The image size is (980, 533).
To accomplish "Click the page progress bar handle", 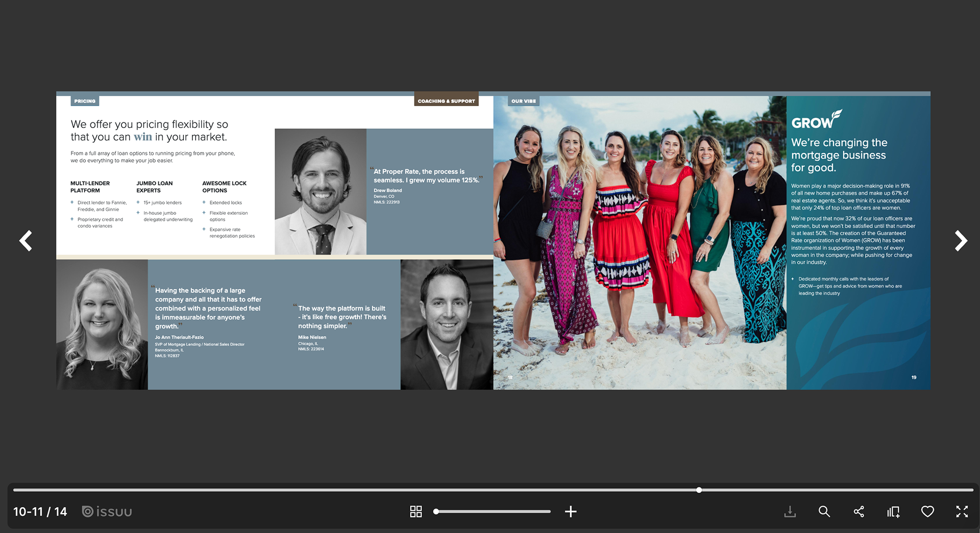I will pos(699,490).
